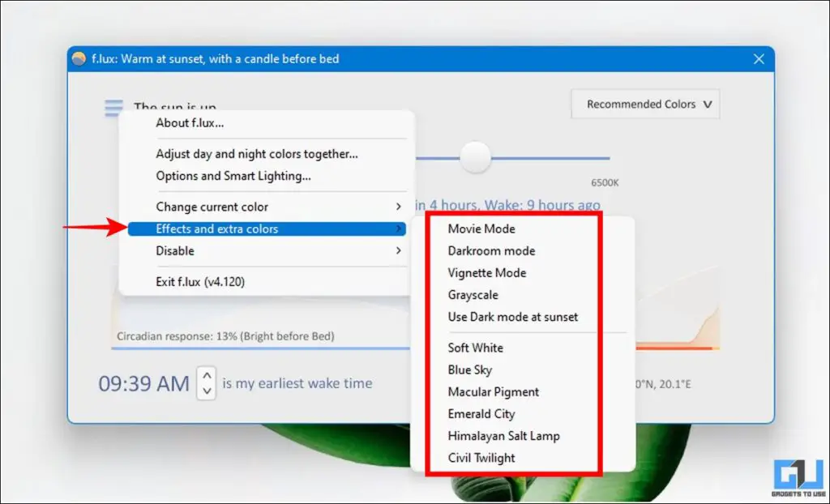Image resolution: width=830 pixels, height=504 pixels.
Task: Click the 20.1°E location coordinates
Action: click(x=674, y=384)
